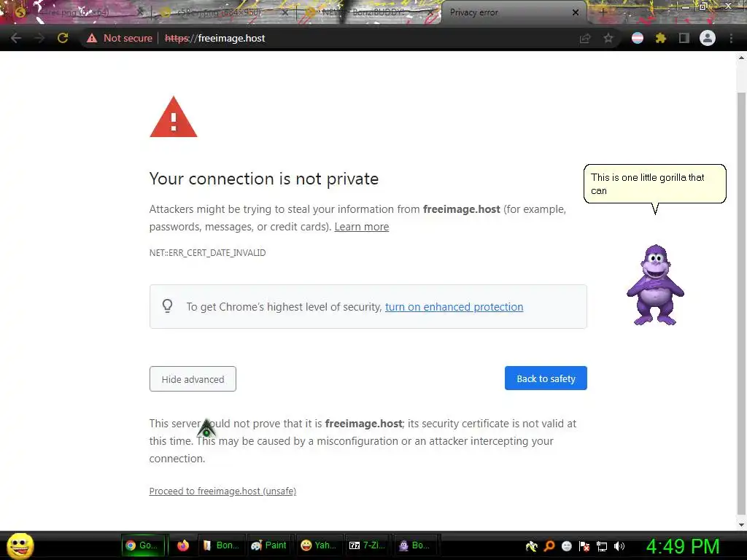The height and width of the screenshot is (560, 747).
Task: Switch to Paint in the taskbar
Action: pyautogui.click(x=269, y=545)
